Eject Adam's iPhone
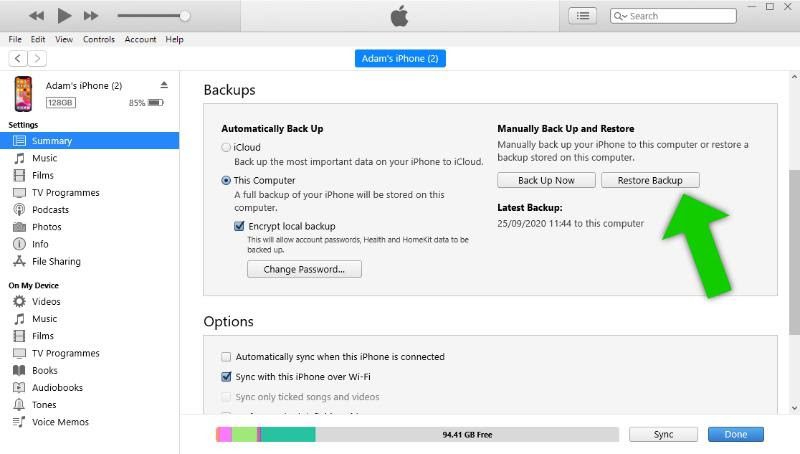The image size is (800, 454). pyautogui.click(x=164, y=86)
